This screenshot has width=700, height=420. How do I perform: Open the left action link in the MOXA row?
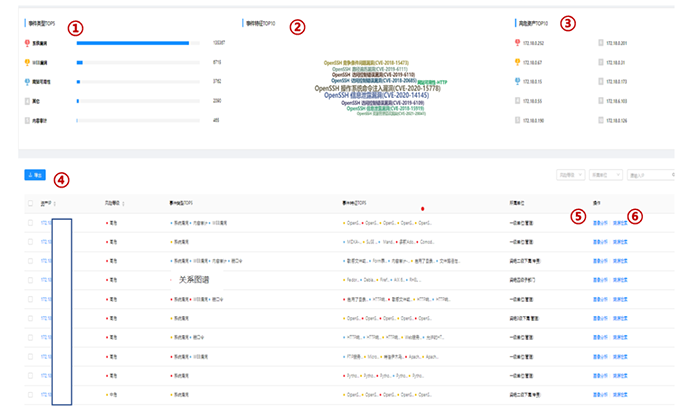click(600, 242)
